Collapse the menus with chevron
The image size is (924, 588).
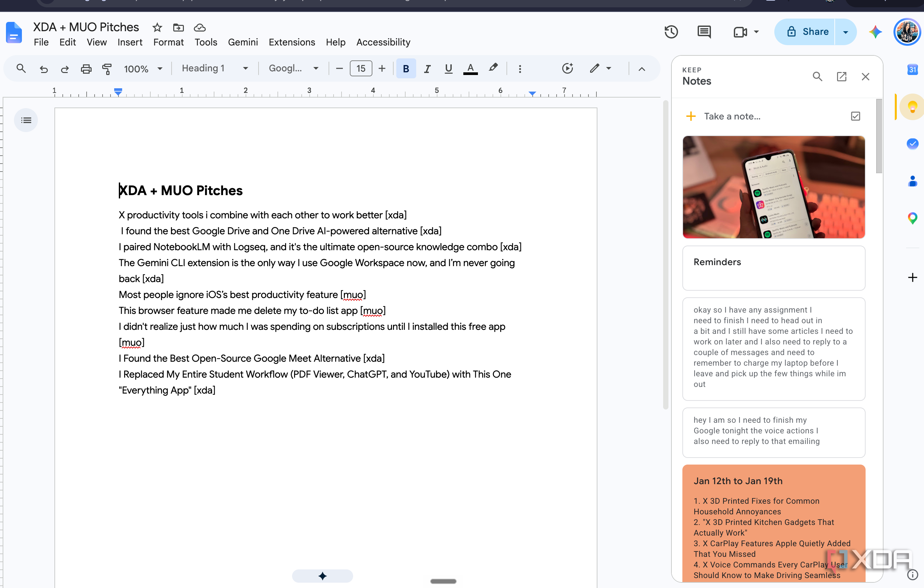point(642,69)
